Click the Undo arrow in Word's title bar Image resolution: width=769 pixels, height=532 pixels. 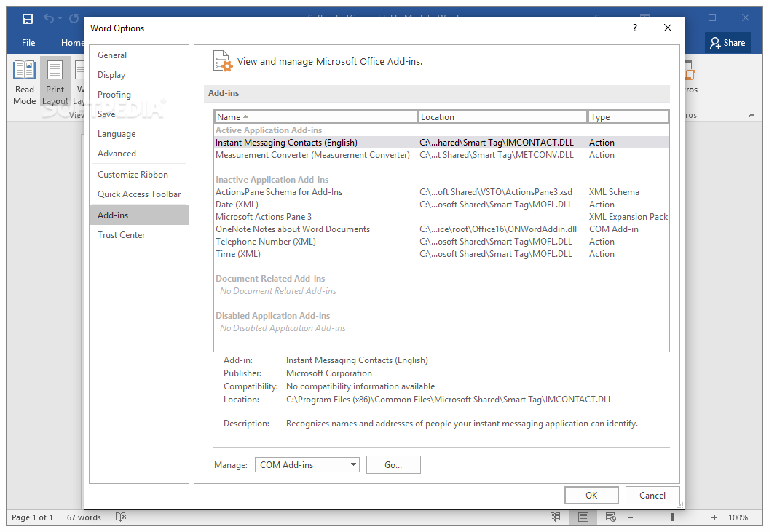coord(49,19)
